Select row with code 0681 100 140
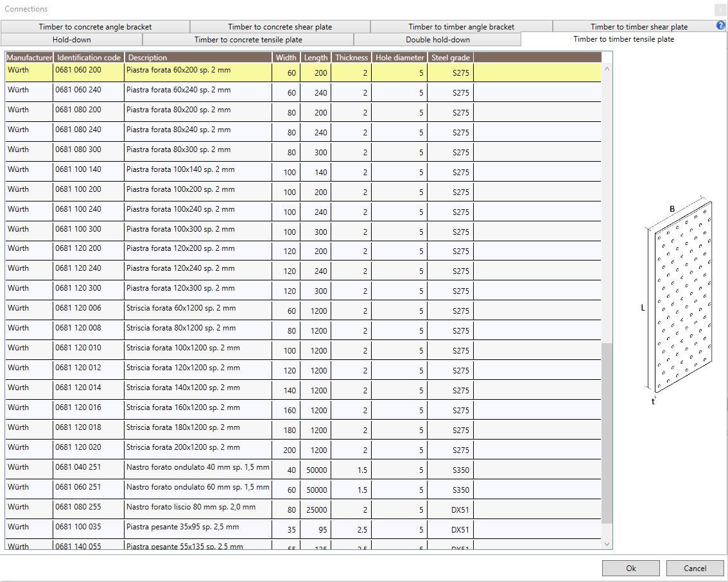The height and width of the screenshot is (582, 728). [303, 172]
